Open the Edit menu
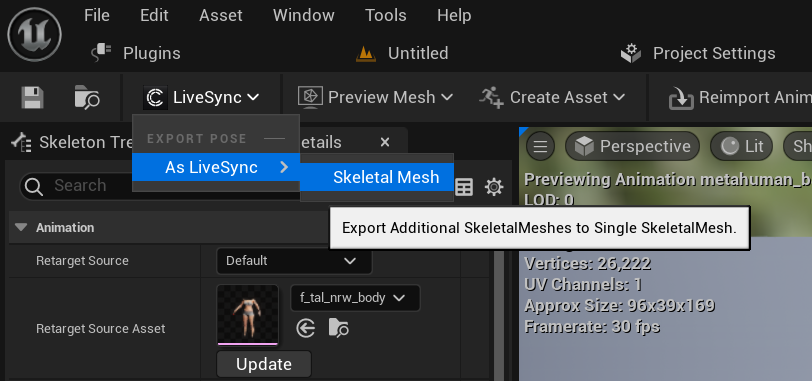The height and width of the screenshot is (381, 812). [x=154, y=16]
